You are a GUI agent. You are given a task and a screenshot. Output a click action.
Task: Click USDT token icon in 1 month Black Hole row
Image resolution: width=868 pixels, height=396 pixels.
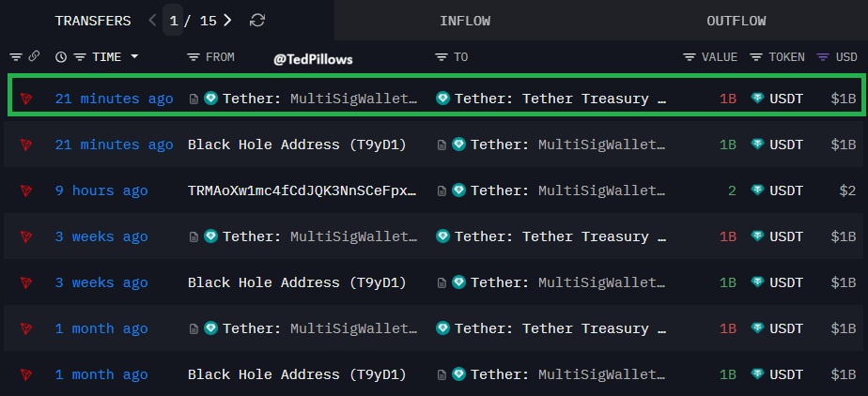click(757, 373)
